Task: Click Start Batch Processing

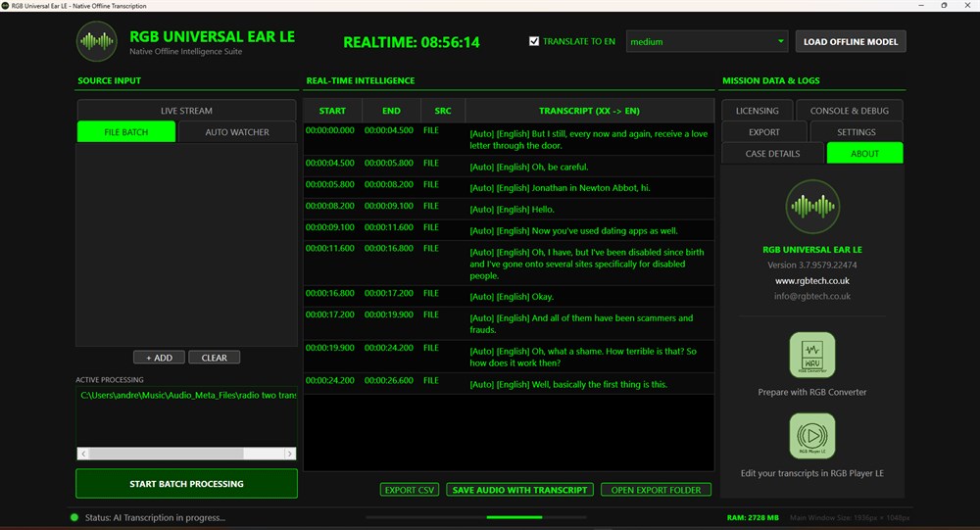Action: click(x=186, y=484)
